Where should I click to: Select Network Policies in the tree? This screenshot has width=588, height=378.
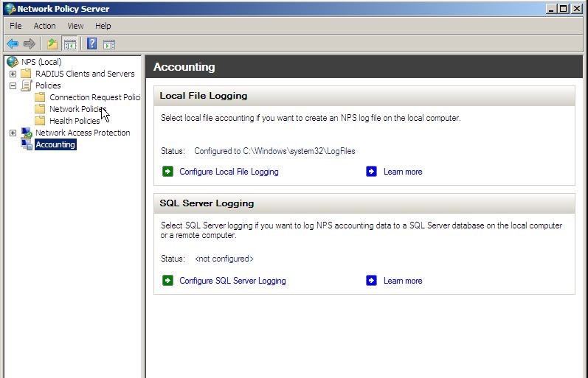tap(78, 109)
